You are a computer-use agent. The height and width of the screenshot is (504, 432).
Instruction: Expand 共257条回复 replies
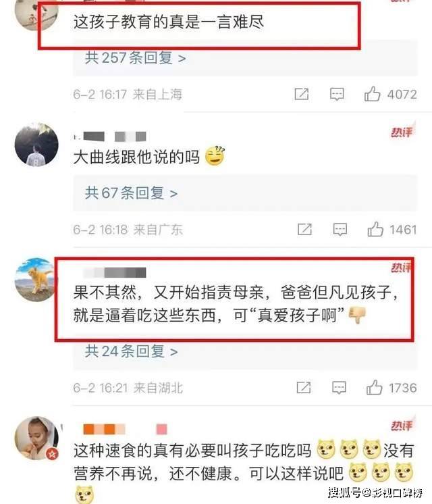tap(135, 58)
